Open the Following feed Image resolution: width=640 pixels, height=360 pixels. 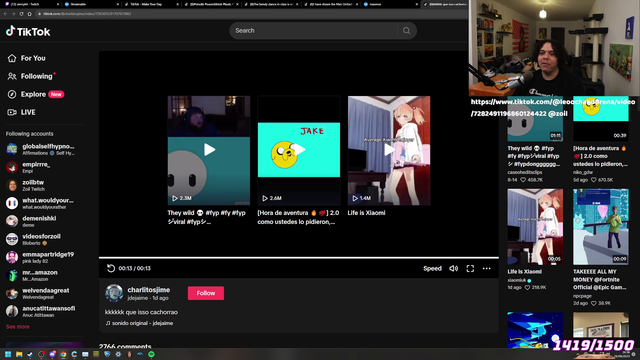[31, 76]
